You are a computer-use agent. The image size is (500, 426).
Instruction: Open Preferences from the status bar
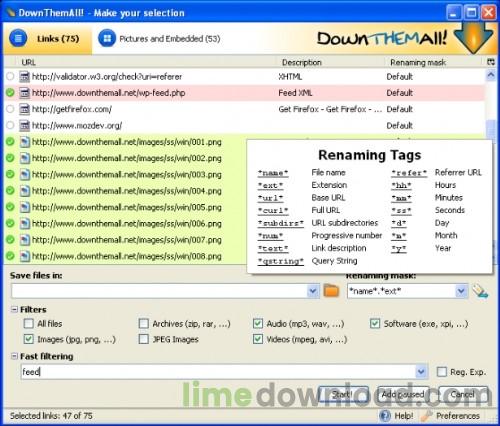pos(450,416)
